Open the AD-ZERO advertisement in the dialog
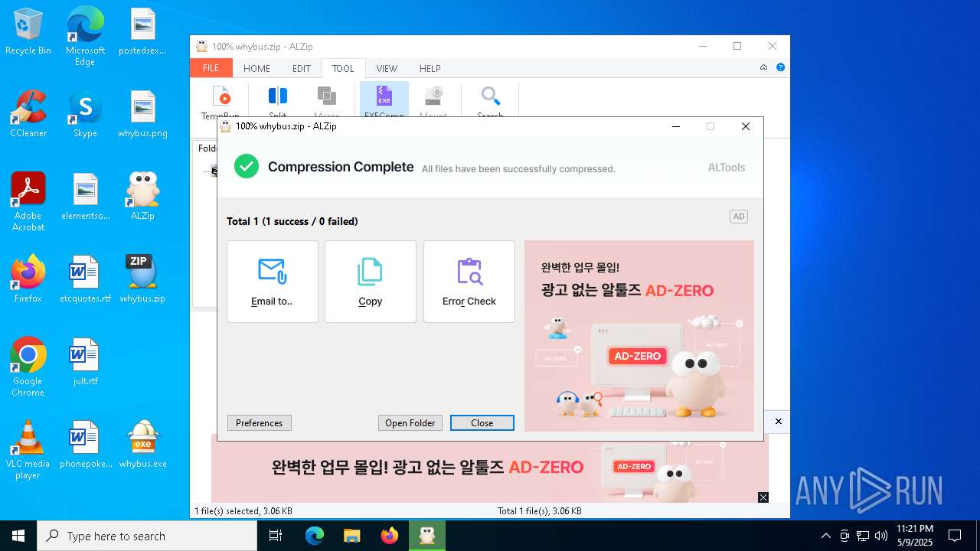 pos(639,336)
